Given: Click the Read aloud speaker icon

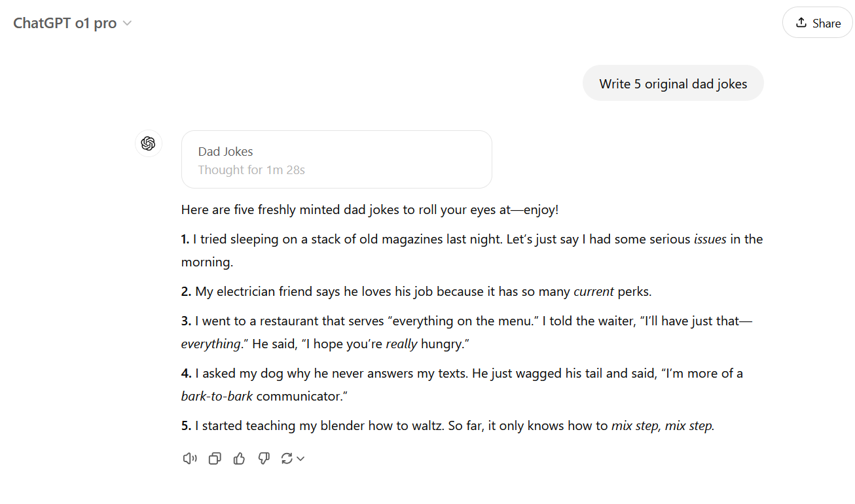Looking at the screenshot, I should click(x=189, y=459).
